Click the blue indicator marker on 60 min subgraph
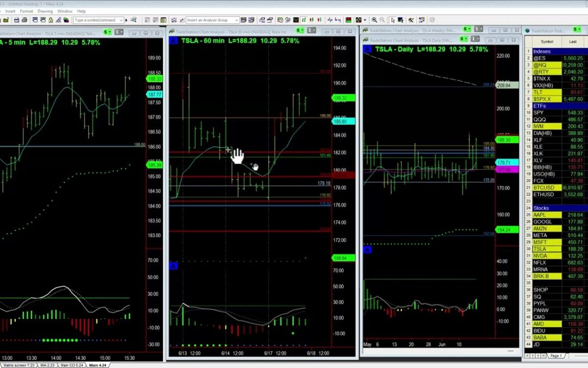This screenshot has width=588, height=368. (x=174, y=266)
